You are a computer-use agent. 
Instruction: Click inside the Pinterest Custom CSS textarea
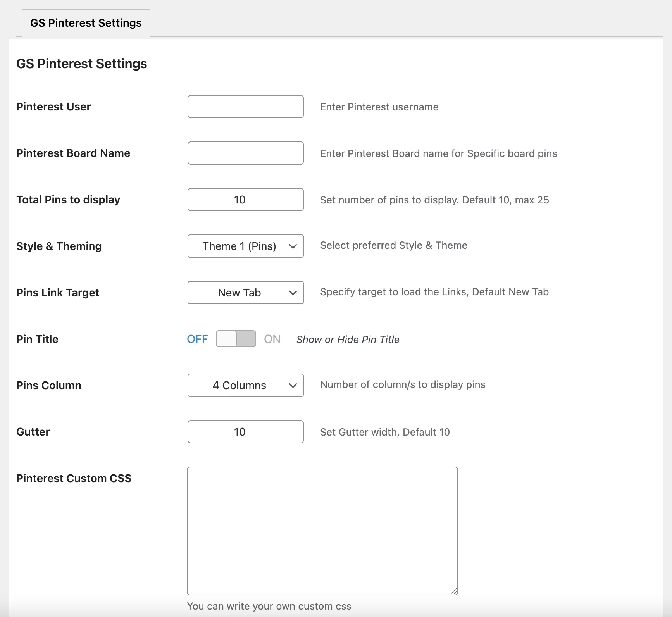(322, 531)
